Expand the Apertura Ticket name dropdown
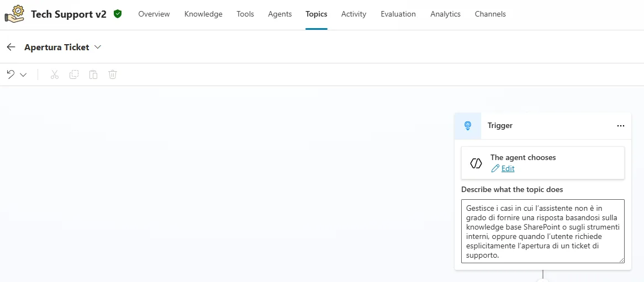 (x=98, y=47)
